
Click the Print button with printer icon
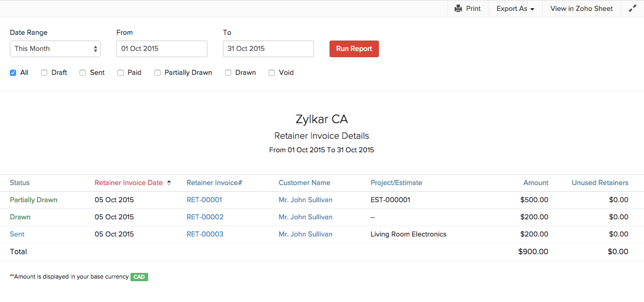coord(468,9)
